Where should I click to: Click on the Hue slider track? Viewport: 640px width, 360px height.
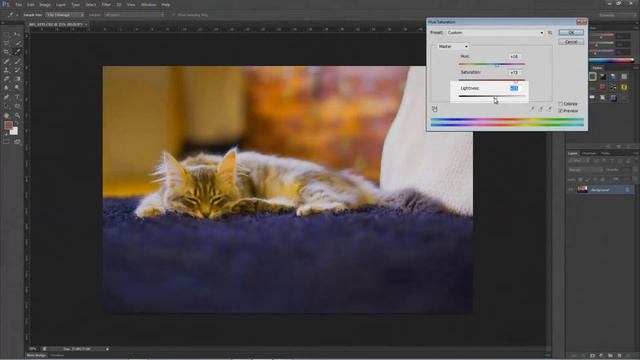(x=491, y=64)
